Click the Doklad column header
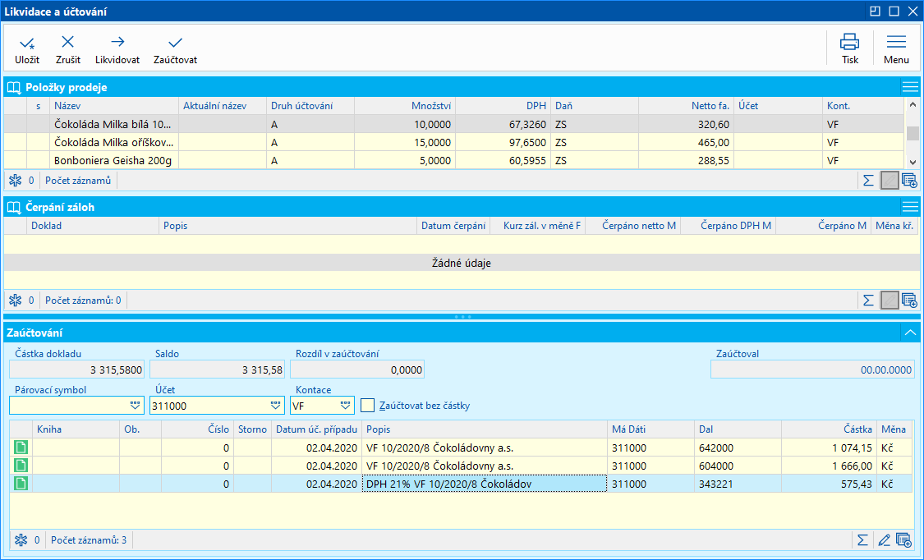The width and height of the screenshot is (924, 560). [93, 226]
